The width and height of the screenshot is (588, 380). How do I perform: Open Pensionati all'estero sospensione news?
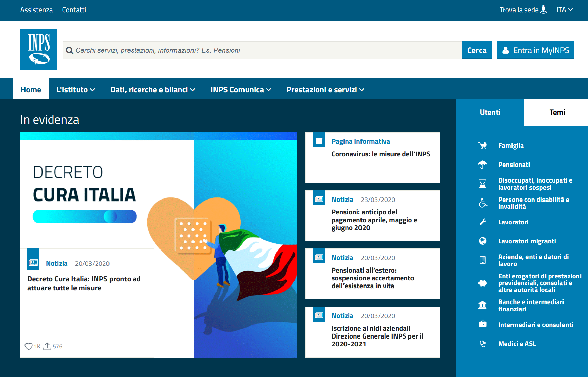click(x=373, y=278)
